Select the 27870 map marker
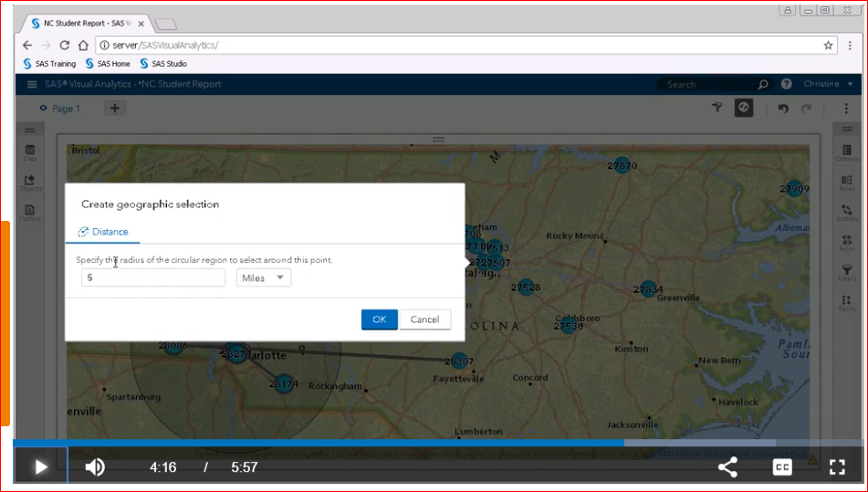This screenshot has height=492, width=868. (x=622, y=165)
